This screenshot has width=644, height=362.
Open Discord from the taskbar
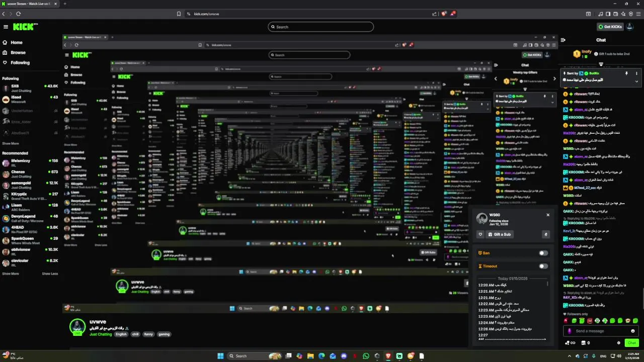(344, 356)
